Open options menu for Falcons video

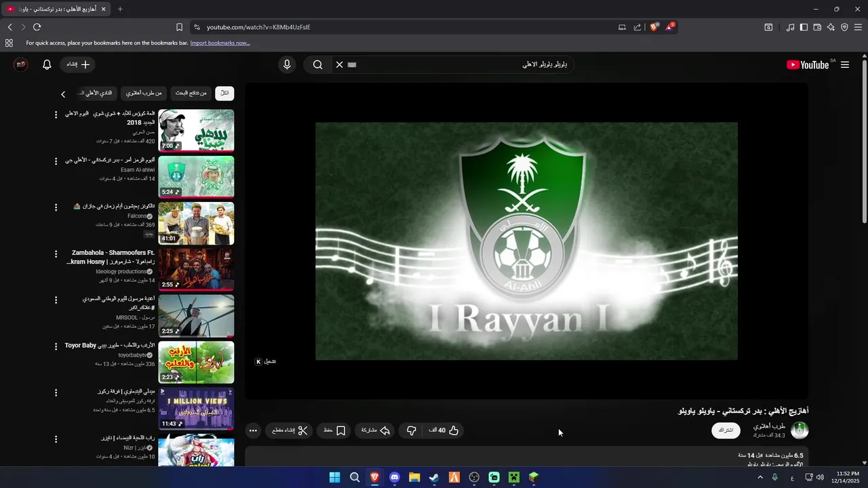tap(56, 207)
